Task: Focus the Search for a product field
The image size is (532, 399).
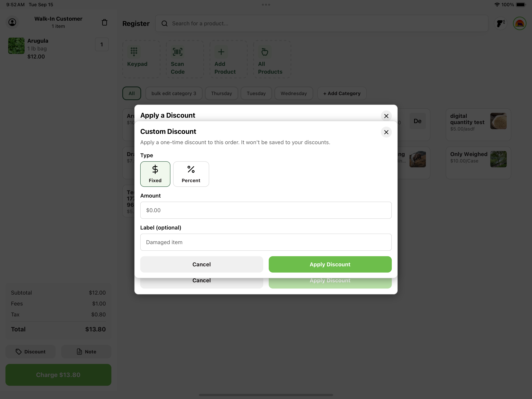Action: click(x=321, y=24)
